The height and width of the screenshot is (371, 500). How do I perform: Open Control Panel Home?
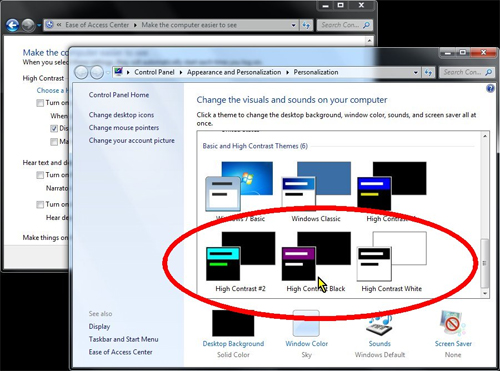[119, 95]
